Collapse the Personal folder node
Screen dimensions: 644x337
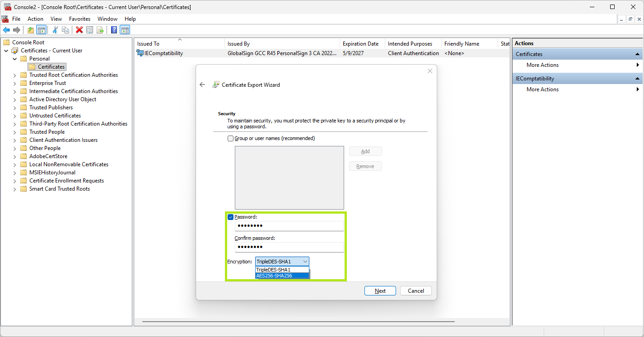coord(14,59)
